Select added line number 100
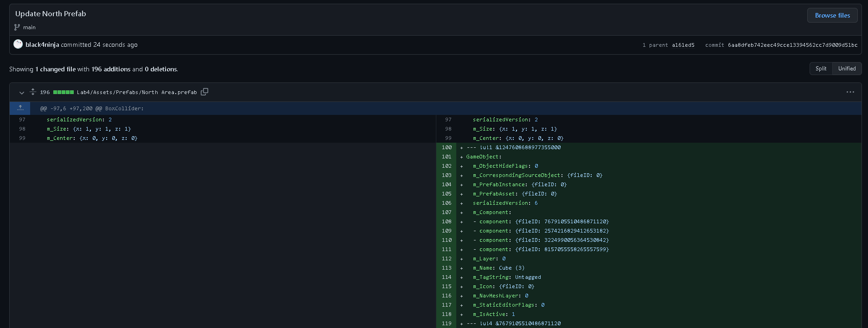Image resolution: width=868 pixels, height=328 pixels. click(447, 147)
